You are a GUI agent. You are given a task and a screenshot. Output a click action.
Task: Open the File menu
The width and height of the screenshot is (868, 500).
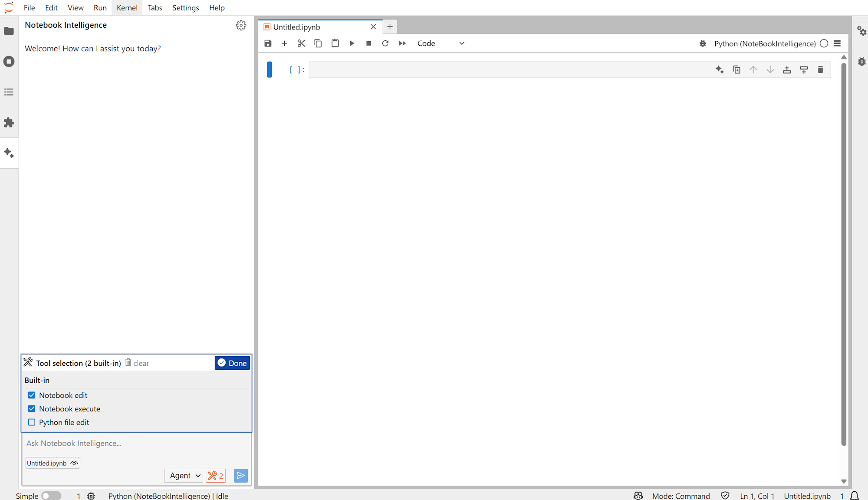[30, 8]
